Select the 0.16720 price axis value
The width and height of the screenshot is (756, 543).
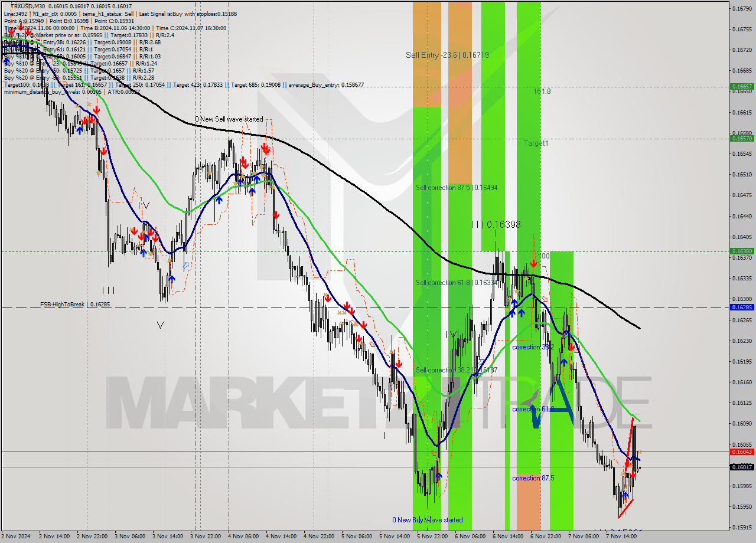[742, 50]
